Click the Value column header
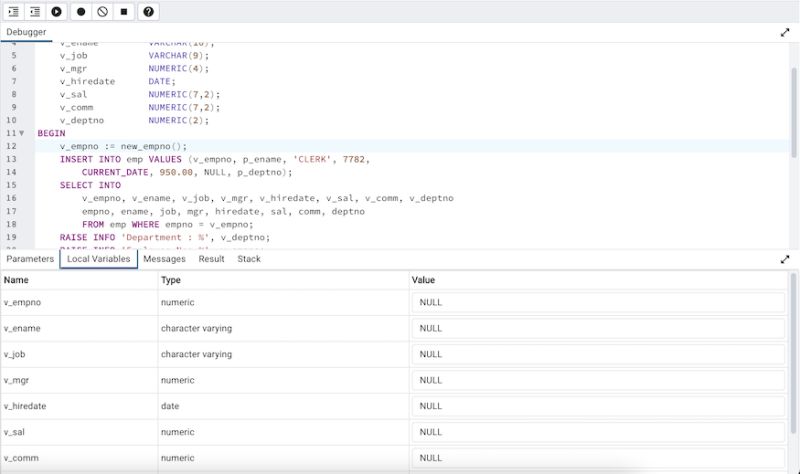Viewport: 800px width, 474px height. (598, 280)
